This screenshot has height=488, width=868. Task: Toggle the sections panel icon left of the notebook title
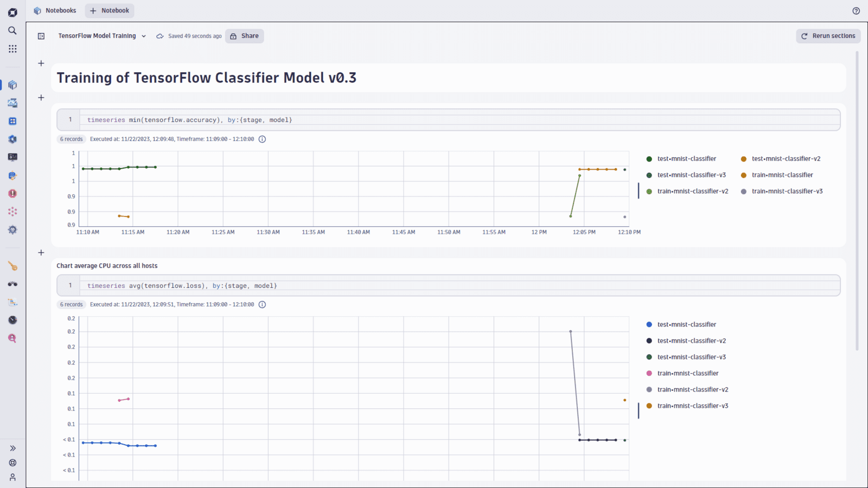(41, 36)
